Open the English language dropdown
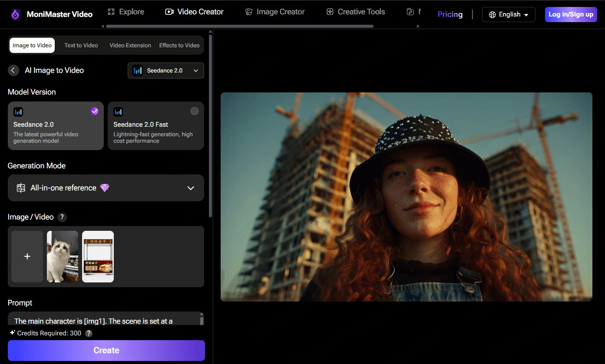 509,15
